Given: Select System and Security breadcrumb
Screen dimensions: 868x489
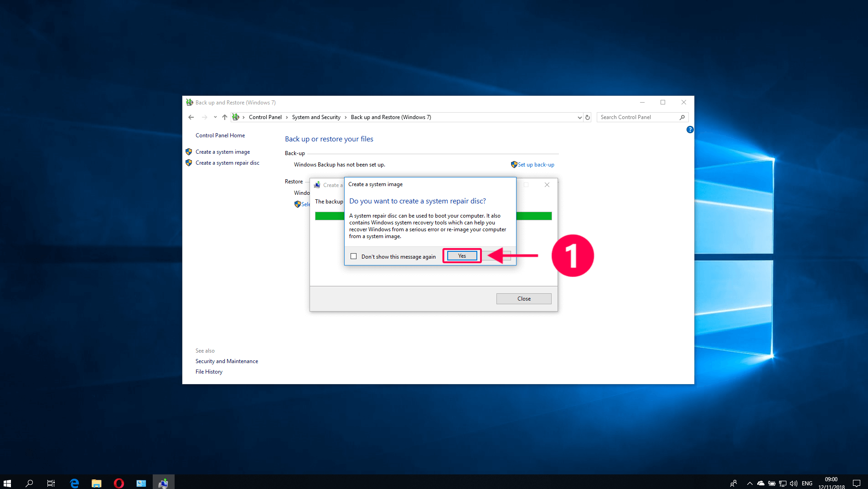Looking at the screenshot, I should click(316, 117).
